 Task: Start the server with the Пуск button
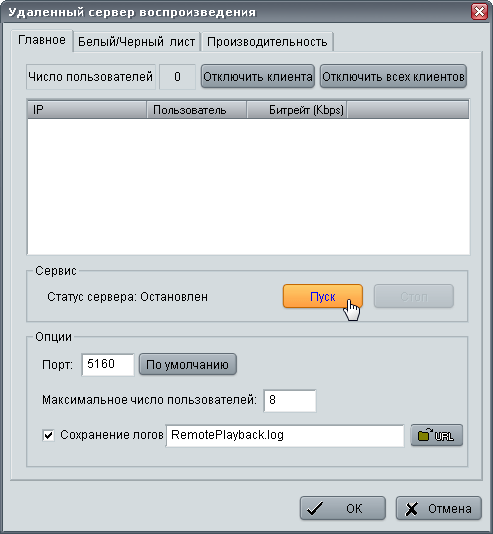(323, 296)
